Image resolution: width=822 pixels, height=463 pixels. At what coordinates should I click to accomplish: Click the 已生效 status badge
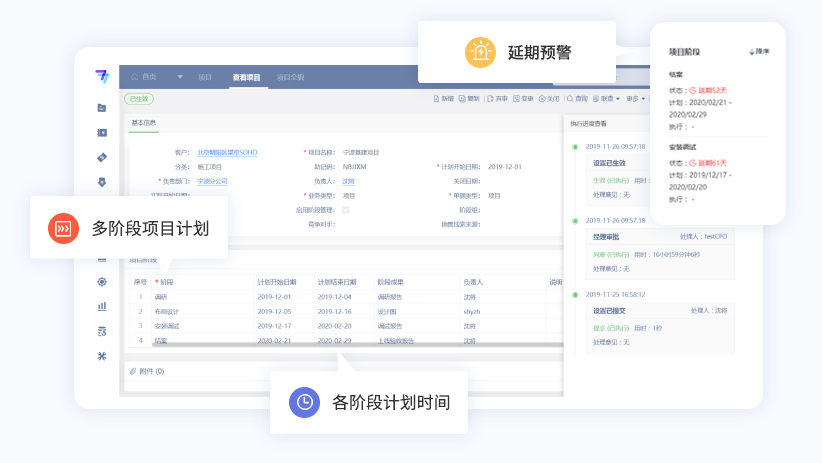point(138,99)
